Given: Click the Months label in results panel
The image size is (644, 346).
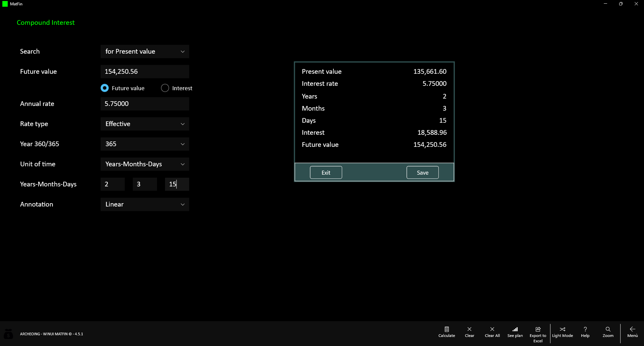Looking at the screenshot, I should click(x=313, y=108).
